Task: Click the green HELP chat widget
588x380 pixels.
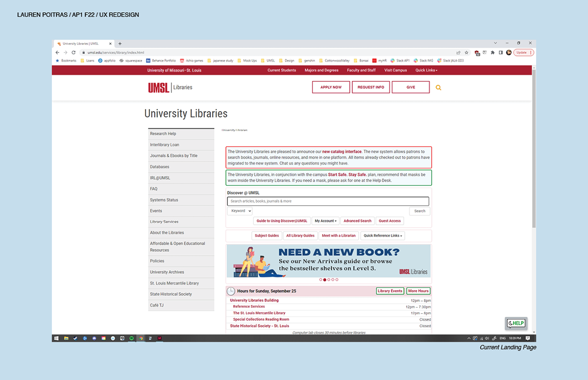Action: click(x=516, y=323)
